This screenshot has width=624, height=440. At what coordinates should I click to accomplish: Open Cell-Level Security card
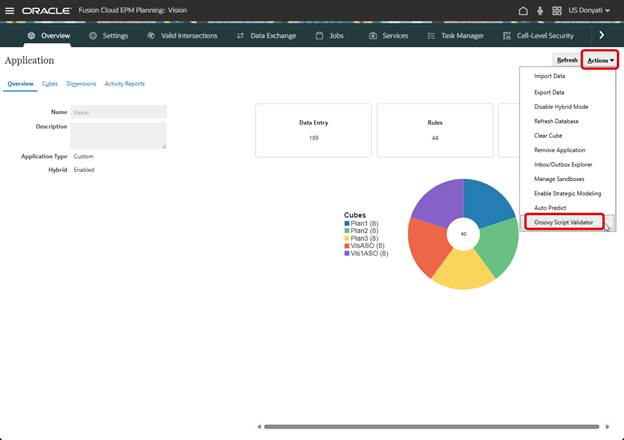pos(537,35)
